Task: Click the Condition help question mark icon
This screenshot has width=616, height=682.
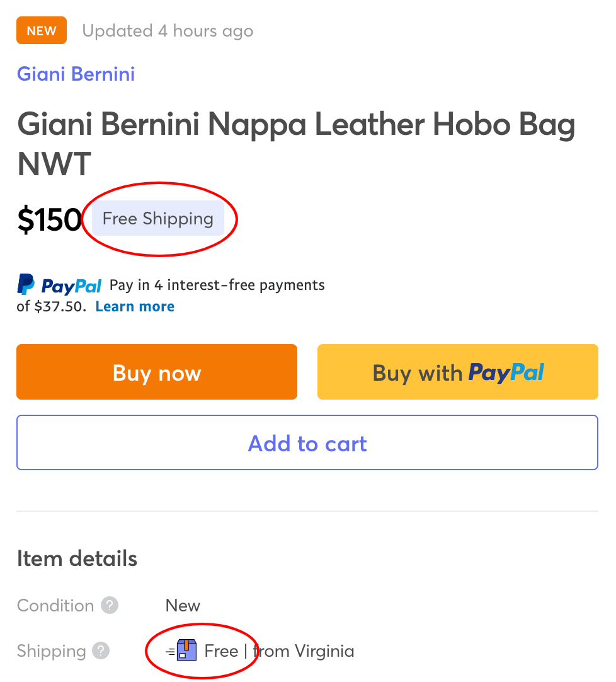Action: click(110, 606)
